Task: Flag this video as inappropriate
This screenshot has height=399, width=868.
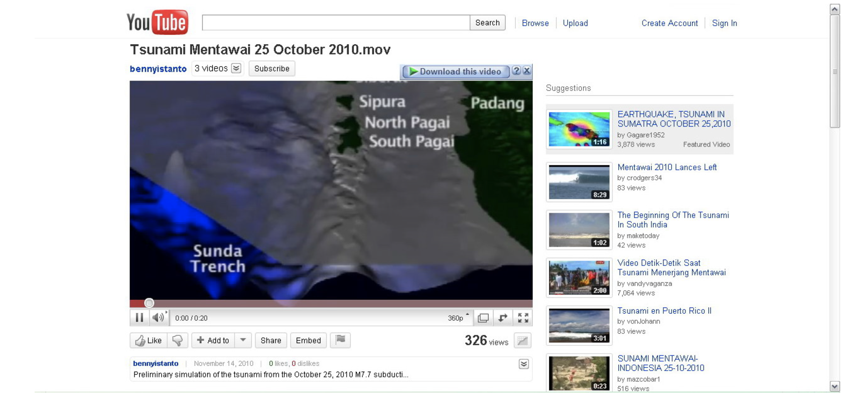Action: [340, 340]
